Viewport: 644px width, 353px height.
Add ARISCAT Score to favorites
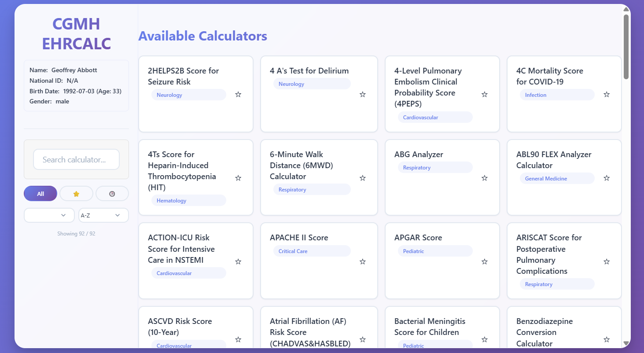(607, 261)
